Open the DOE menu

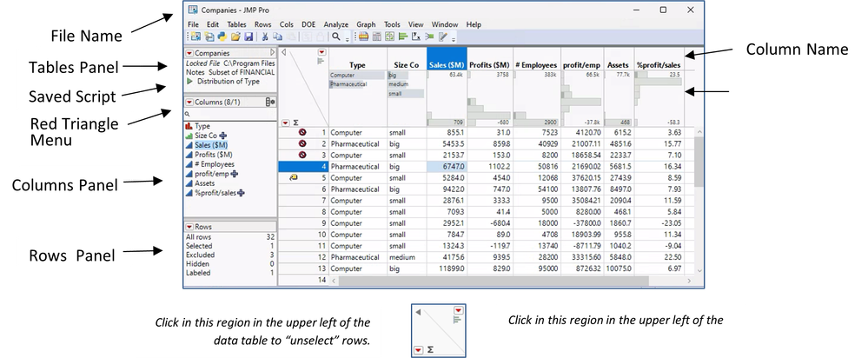pyautogui.click(x=308, y=24)
